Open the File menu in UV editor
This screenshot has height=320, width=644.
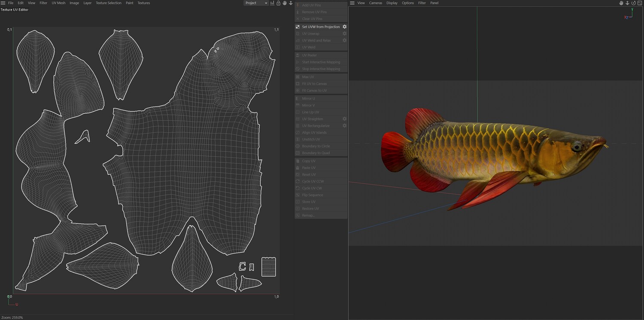(x=11, y=3)
